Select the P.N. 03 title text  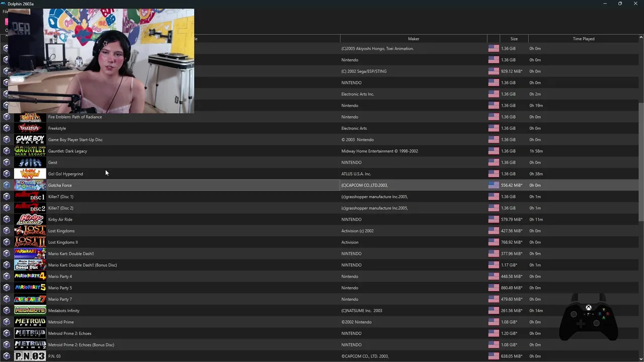tap(54, 356)
